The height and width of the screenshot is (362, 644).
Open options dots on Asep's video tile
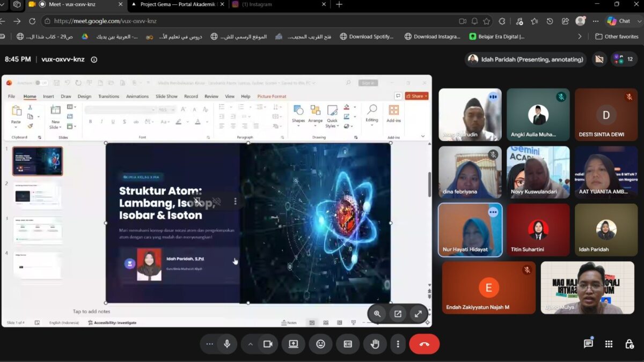pos(493,97)
